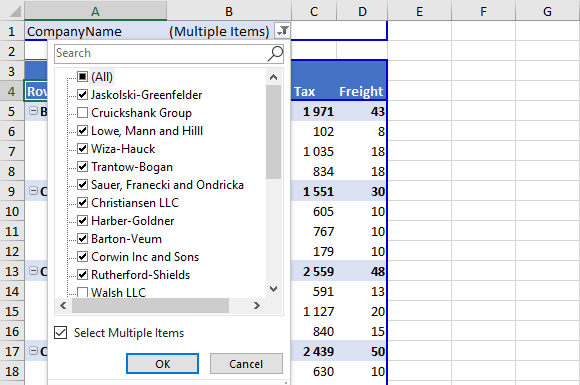Select the Freight value 30
This screenshot has width=580, height=385.
pyautogui.click(x=361, y=191)
